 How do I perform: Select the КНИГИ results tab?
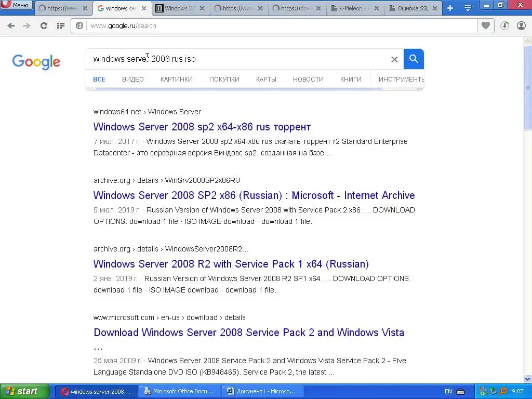351,79
